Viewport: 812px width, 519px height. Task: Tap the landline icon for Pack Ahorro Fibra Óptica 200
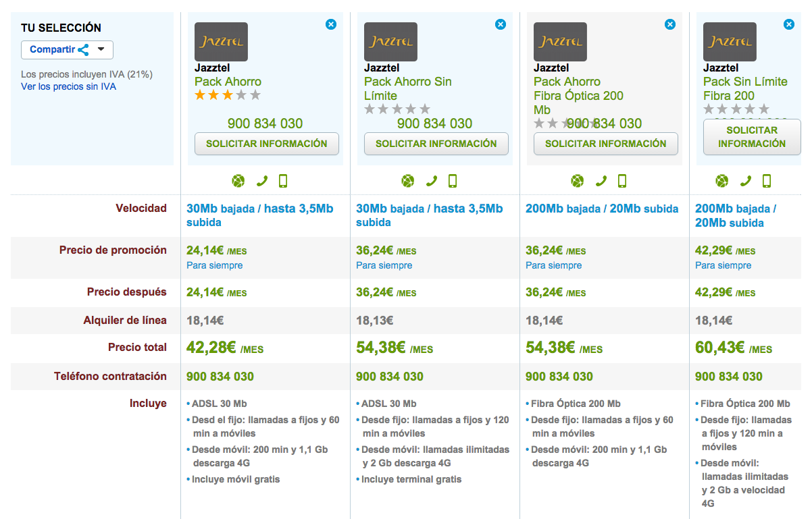point(601,181)
